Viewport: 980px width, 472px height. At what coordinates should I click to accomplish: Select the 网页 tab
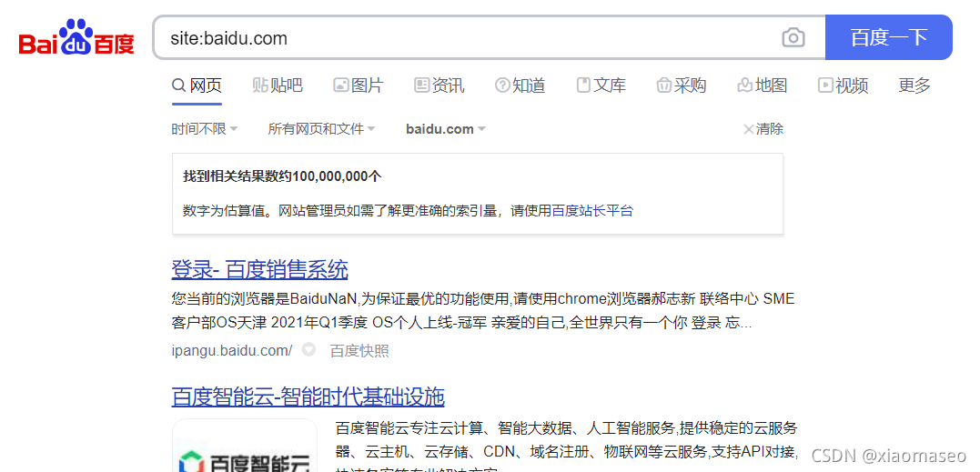coord(197,85)
